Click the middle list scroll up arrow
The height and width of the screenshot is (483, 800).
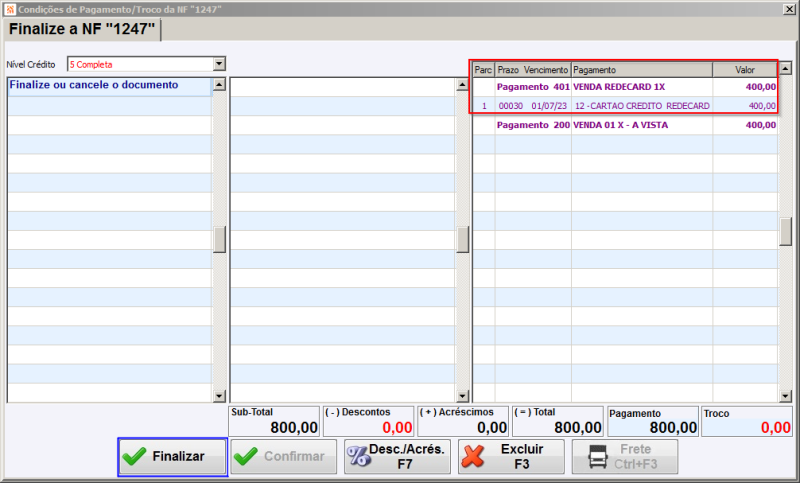pyautogui.click(x=462, y=85)
